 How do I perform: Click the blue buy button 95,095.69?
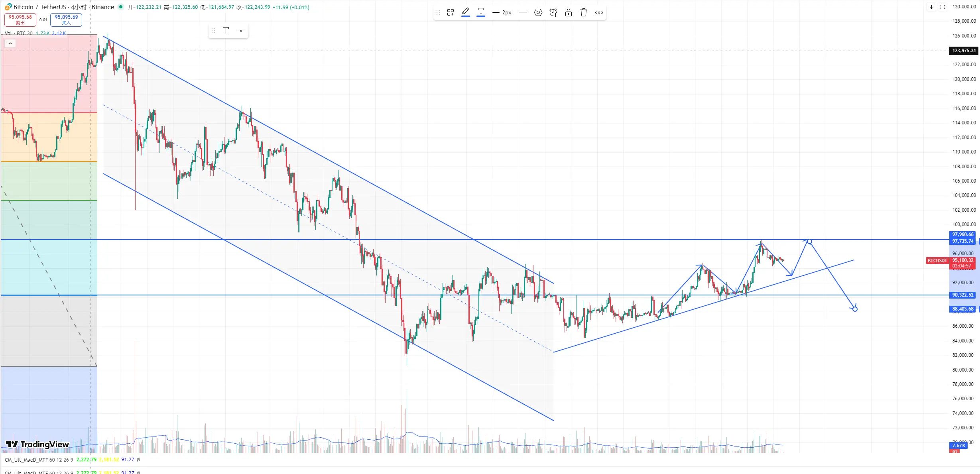66,20
